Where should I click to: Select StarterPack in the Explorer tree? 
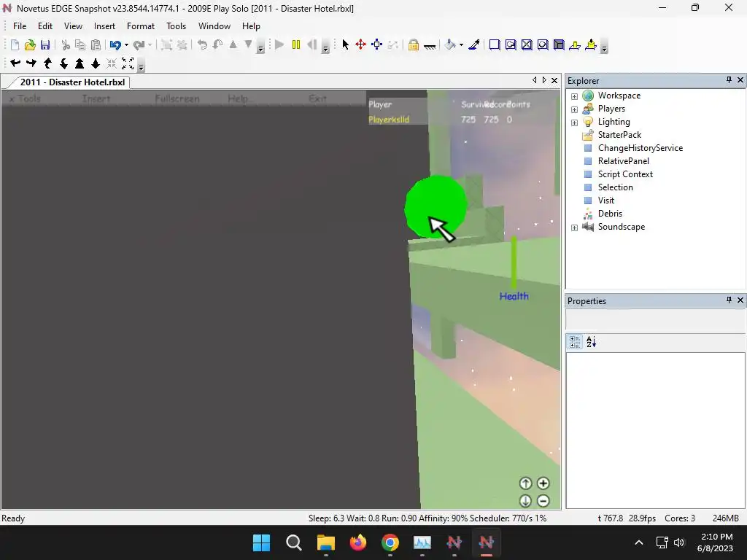[x=619, y=135]
